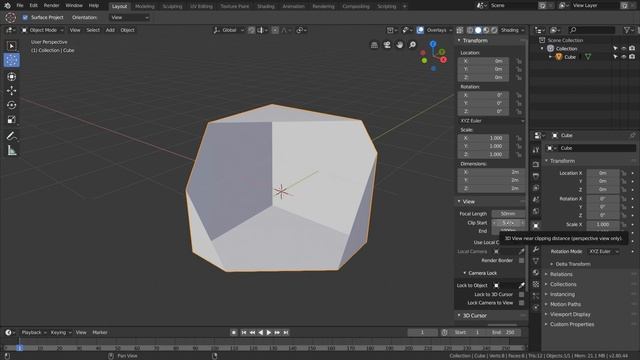Select the Select Box tool in the toolbar
640x360 pixels.
pos(11,46)
